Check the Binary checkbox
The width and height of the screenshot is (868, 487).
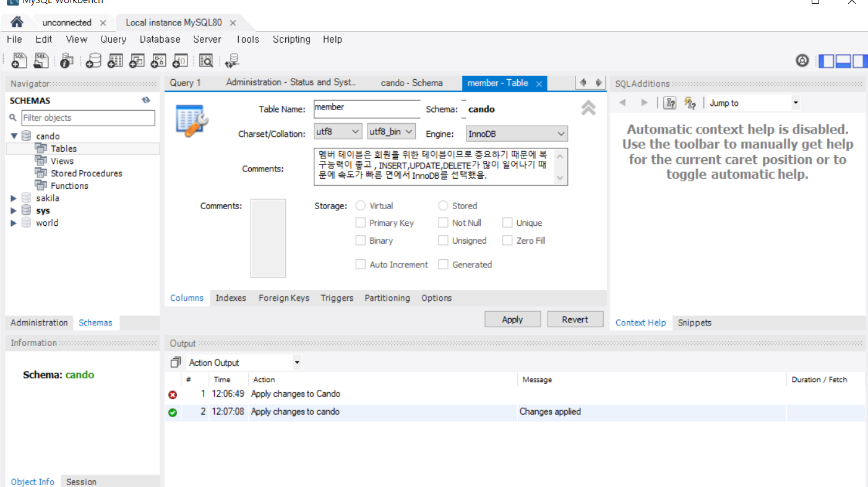(360, 241)
